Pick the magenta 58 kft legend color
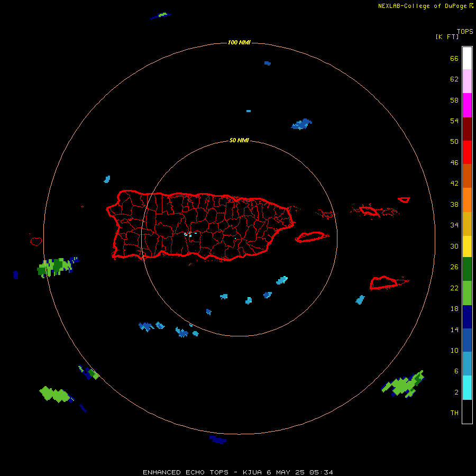The image size is (476, 476). click(x=467, y=105)
